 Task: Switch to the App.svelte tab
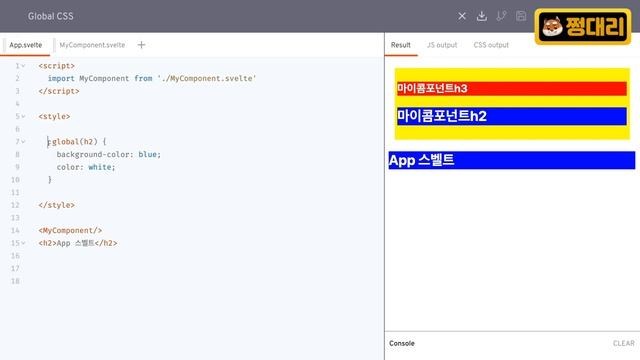pos(25,45)
